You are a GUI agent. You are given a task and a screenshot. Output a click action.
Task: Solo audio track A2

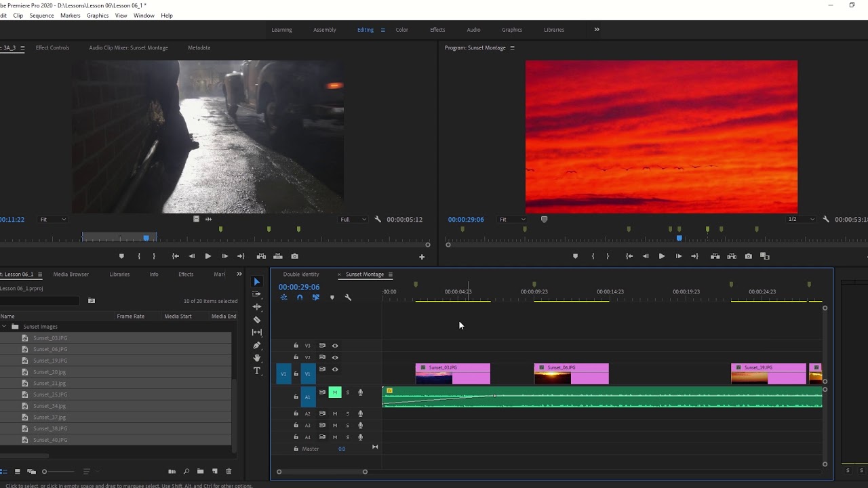348,413
